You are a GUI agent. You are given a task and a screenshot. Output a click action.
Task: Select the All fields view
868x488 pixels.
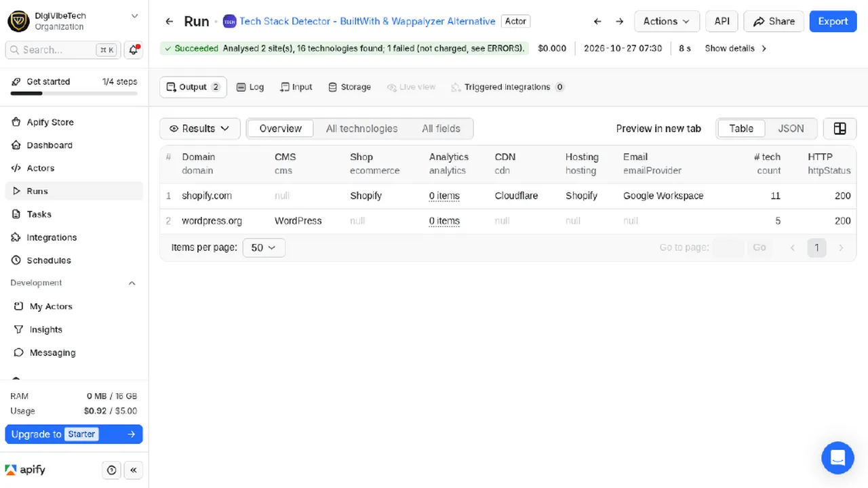tap(441, 129)
